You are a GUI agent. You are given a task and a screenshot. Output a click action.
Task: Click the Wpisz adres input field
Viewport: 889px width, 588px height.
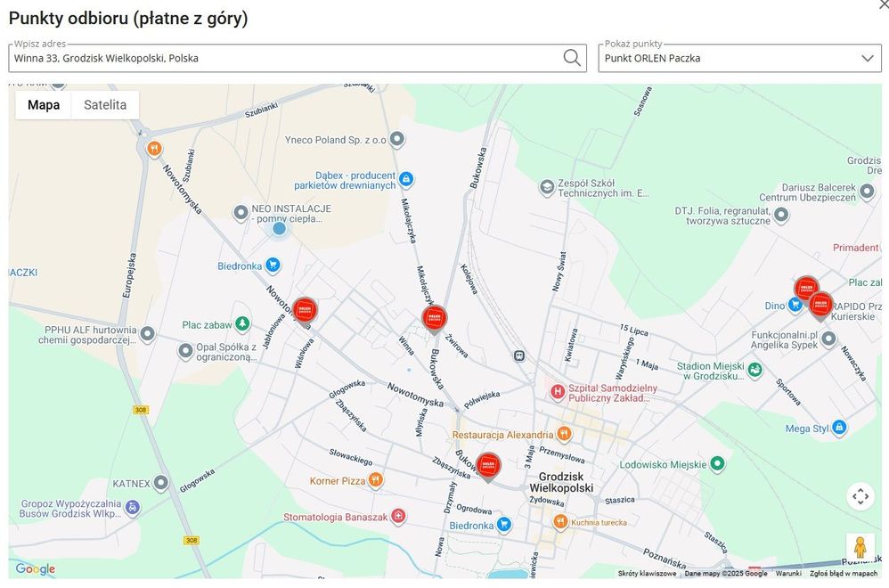click(x=298, y=58)
